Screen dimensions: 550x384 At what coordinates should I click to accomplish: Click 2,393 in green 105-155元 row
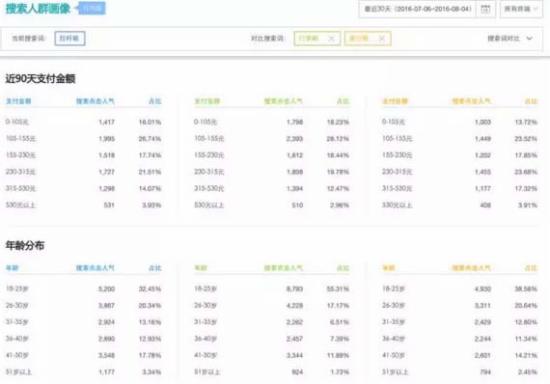[295, 139]
